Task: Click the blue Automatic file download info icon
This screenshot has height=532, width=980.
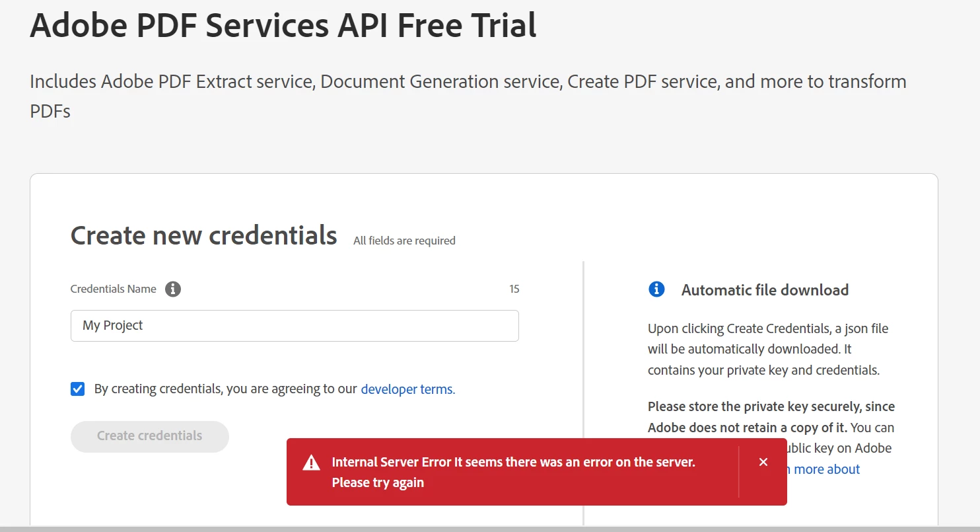Action: pyautogui.click(x=656, y=289)
